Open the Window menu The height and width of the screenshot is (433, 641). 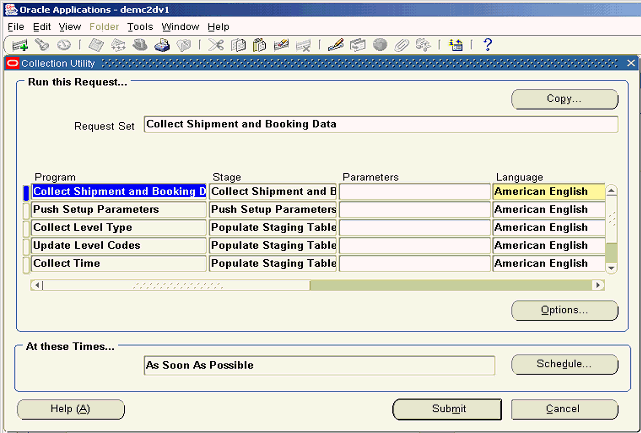(180, 27)
